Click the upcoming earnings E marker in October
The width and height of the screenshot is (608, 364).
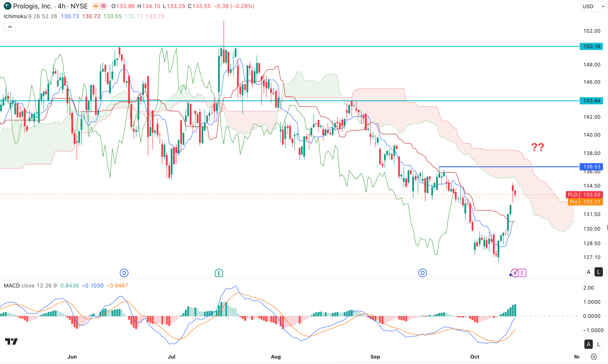coord(522,273)
